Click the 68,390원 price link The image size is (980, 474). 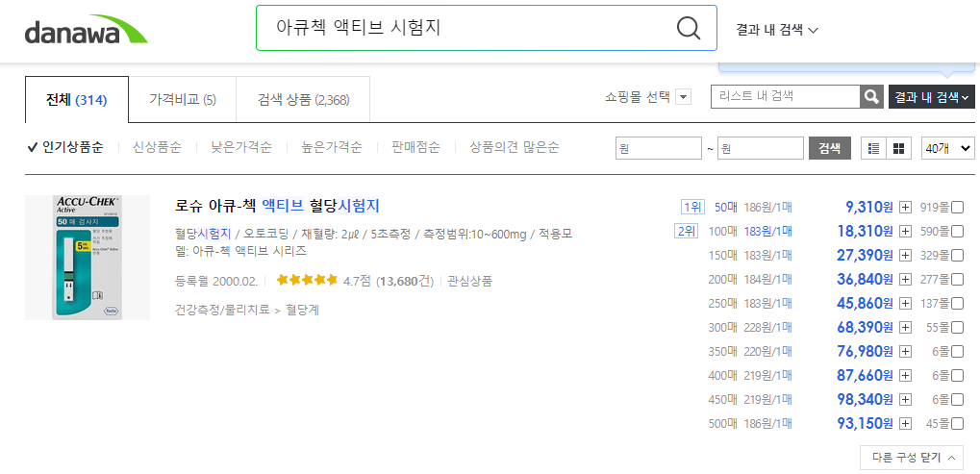tap(865, 327)
